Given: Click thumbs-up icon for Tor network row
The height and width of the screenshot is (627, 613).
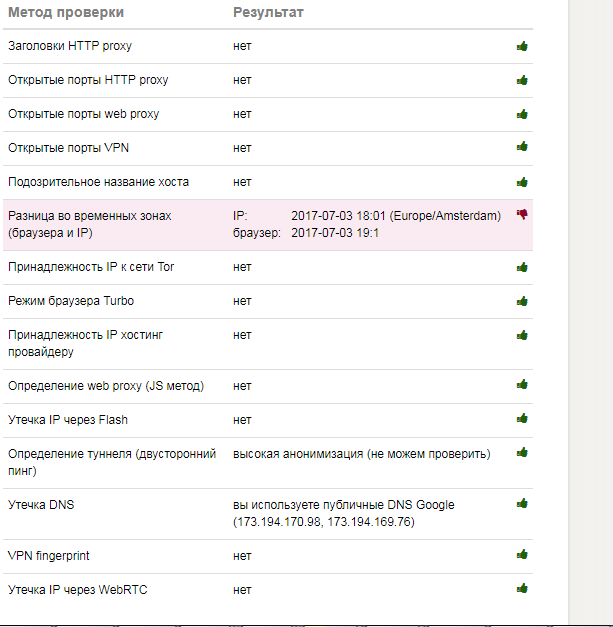Looking at the screenshot, I should pyautogui.click(x=522, y=267).
